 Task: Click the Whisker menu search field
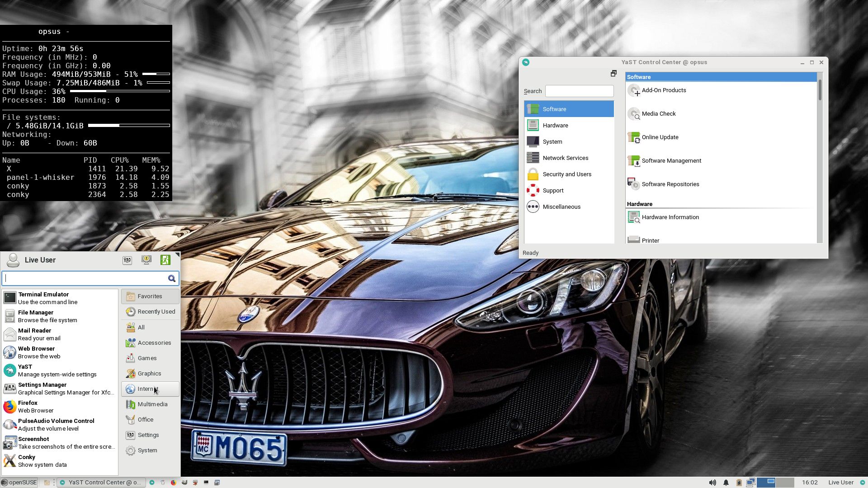pyautogui.click(x=90, y=278)
